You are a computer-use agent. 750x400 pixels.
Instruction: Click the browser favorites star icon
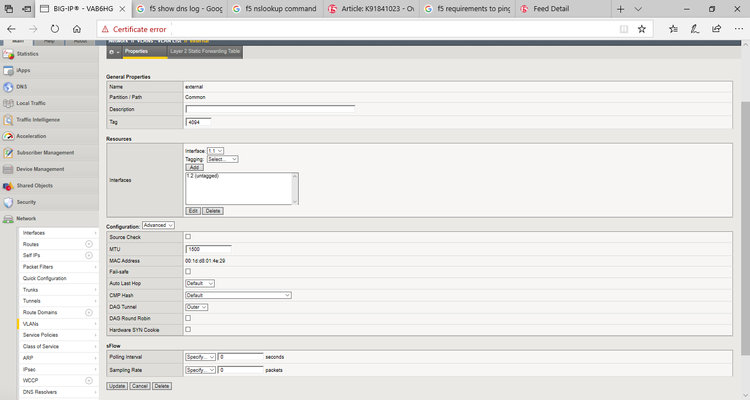tap(642, 29)
